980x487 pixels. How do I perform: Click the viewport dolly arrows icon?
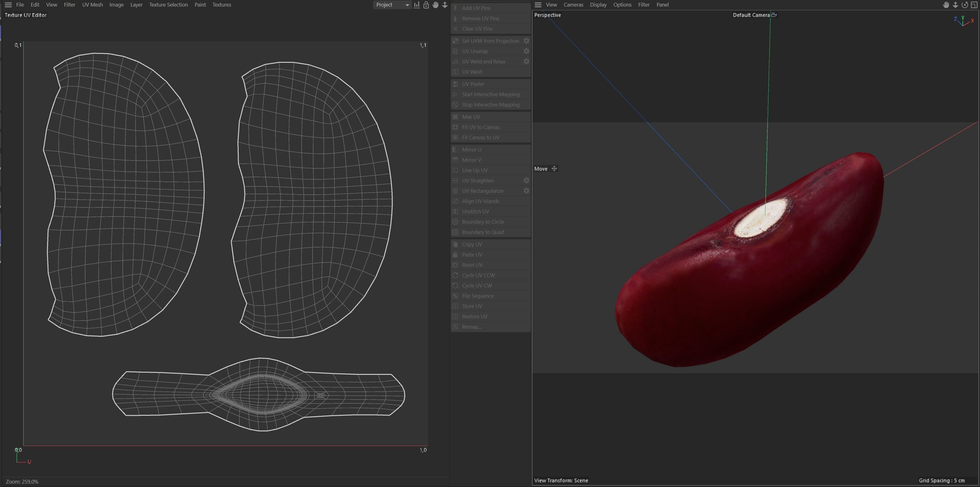tap(955, 5)
